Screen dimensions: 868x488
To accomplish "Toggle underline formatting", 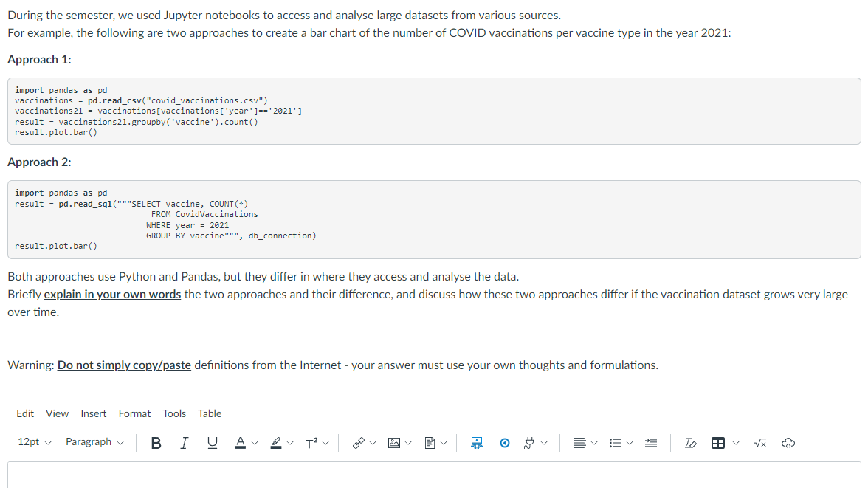I will (x=212, y=442).
